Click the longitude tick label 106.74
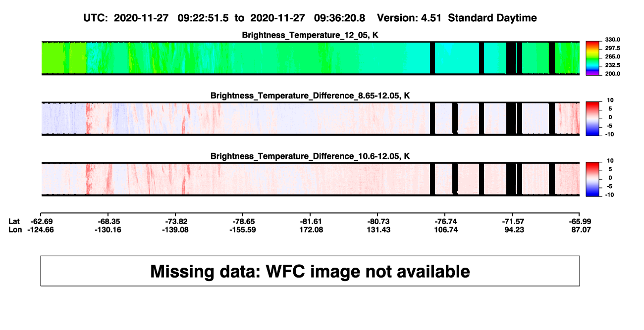 446,230
